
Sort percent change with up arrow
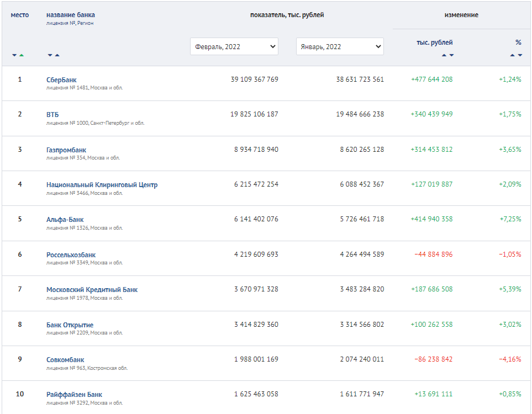tap(513, 55)
